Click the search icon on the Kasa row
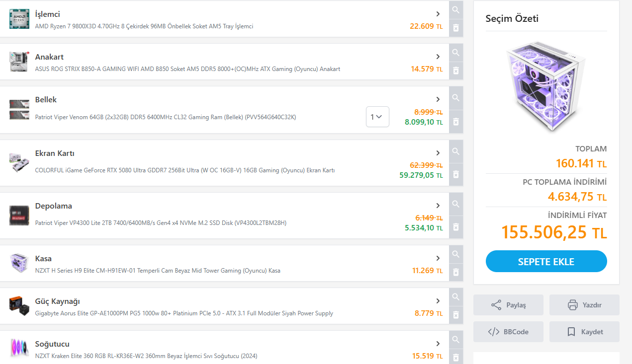This screenshot has height=364, width=632. [456, 254]
